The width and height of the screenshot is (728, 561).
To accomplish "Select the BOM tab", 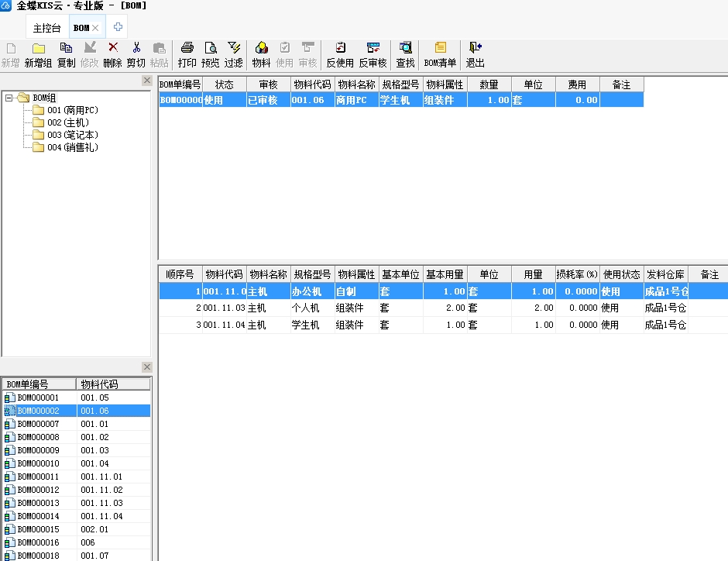I will tap(81, 28).
